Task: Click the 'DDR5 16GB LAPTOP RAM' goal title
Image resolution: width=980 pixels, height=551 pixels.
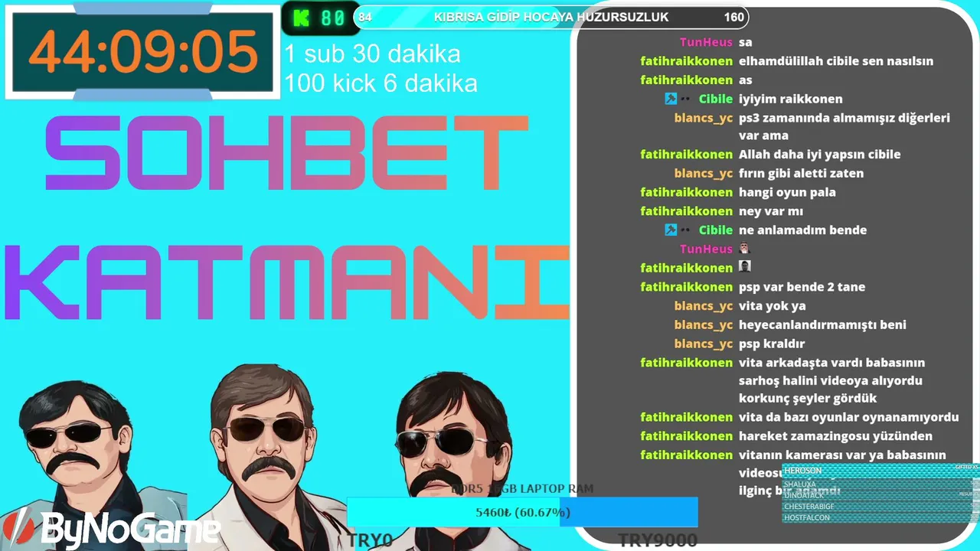Action: click(522, 488)
